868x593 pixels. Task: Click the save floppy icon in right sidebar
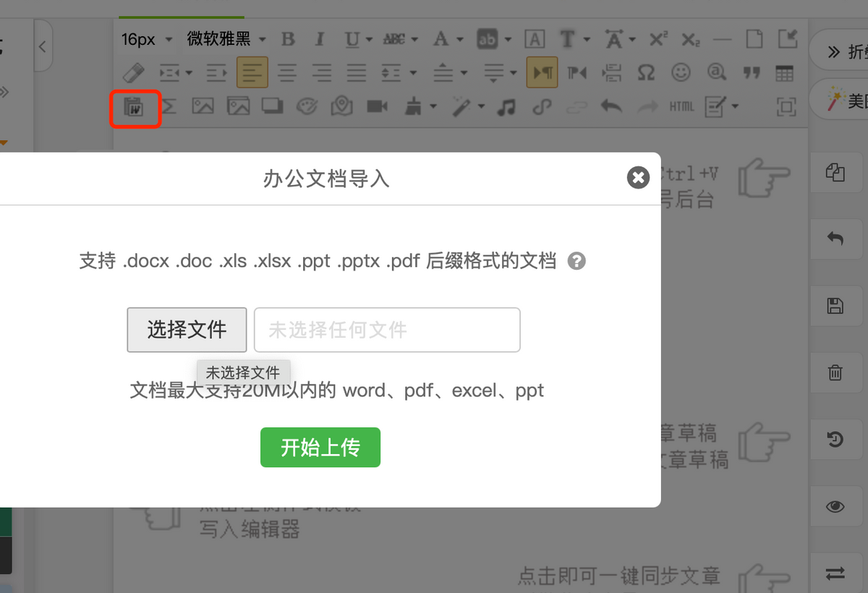[x=835, y=305]
